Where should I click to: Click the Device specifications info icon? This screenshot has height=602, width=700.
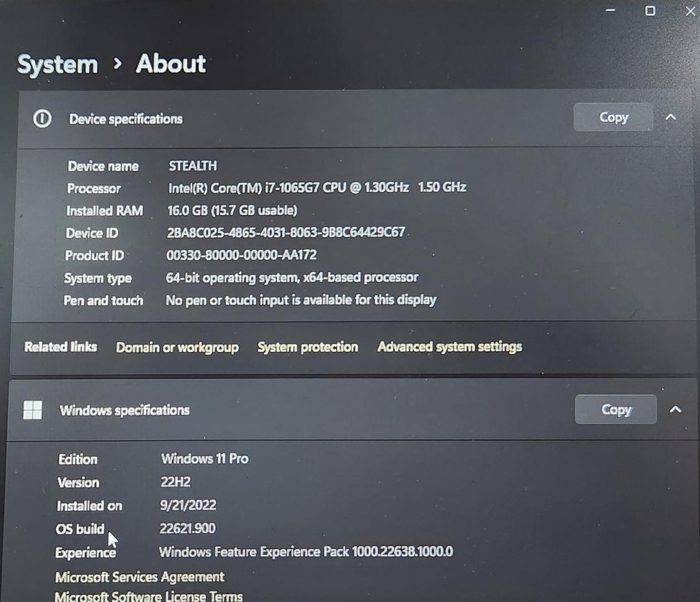tap(42, 119)
